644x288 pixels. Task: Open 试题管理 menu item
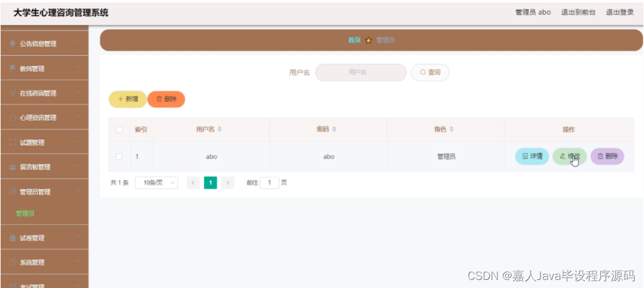click(x=45, y=142)
